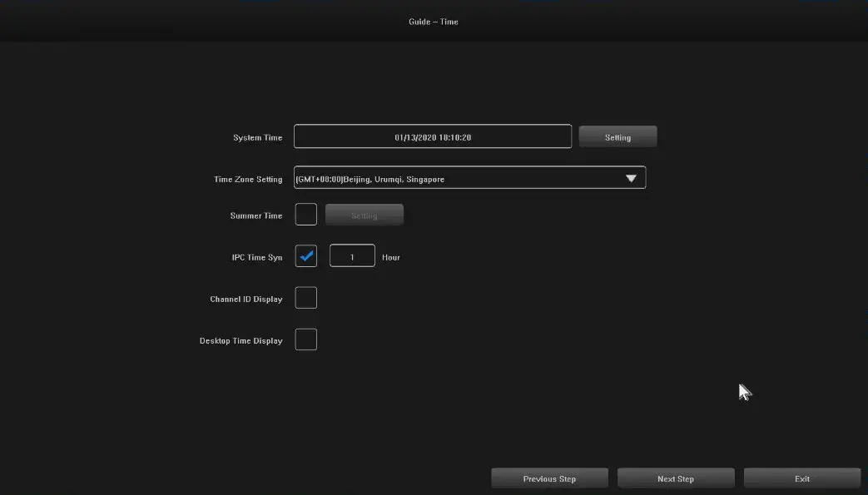Image resolution: width=868 pixels, height=495 pixels.
Task: Click the System Time label
Action: pos(257,138)
